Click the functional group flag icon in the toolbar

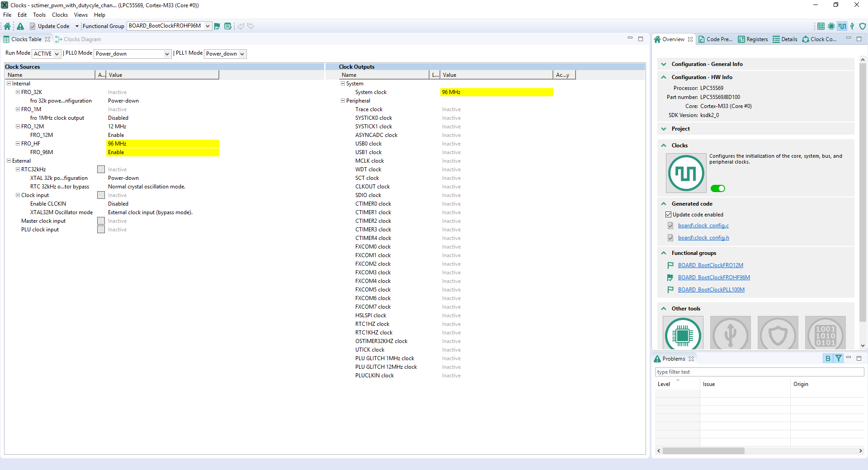(217, 26)
